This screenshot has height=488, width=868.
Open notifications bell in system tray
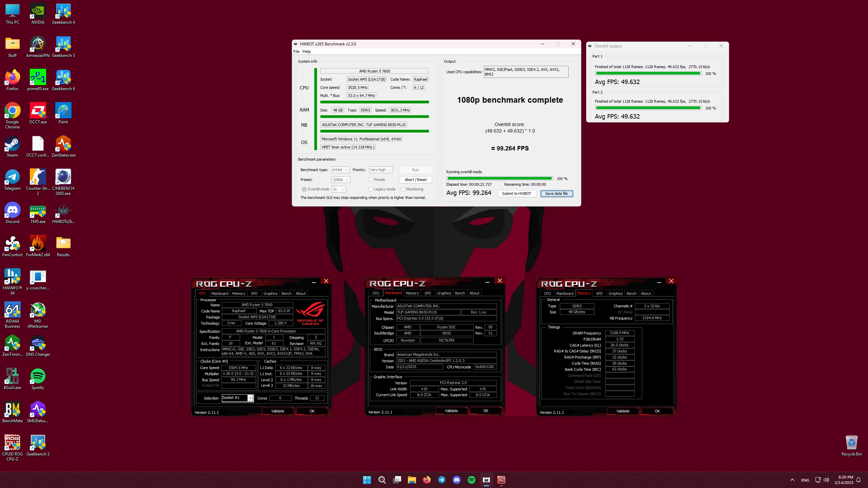[859, 480]
